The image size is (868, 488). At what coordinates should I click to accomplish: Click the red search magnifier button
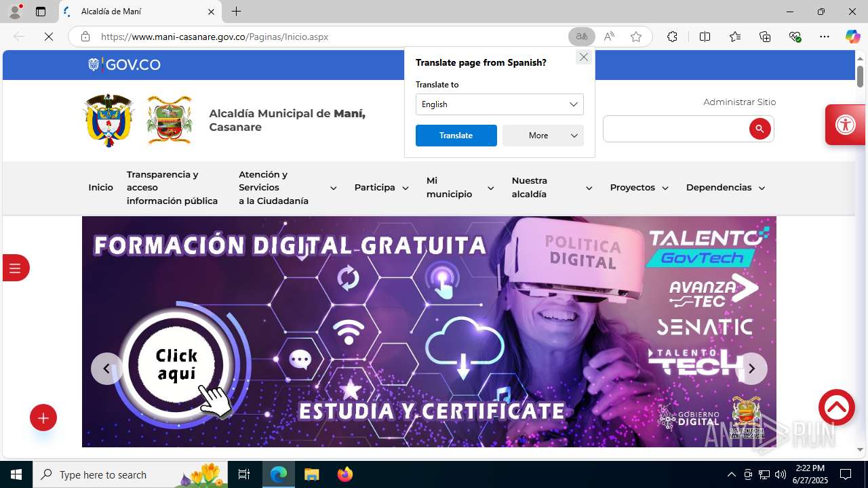point(759,129)
